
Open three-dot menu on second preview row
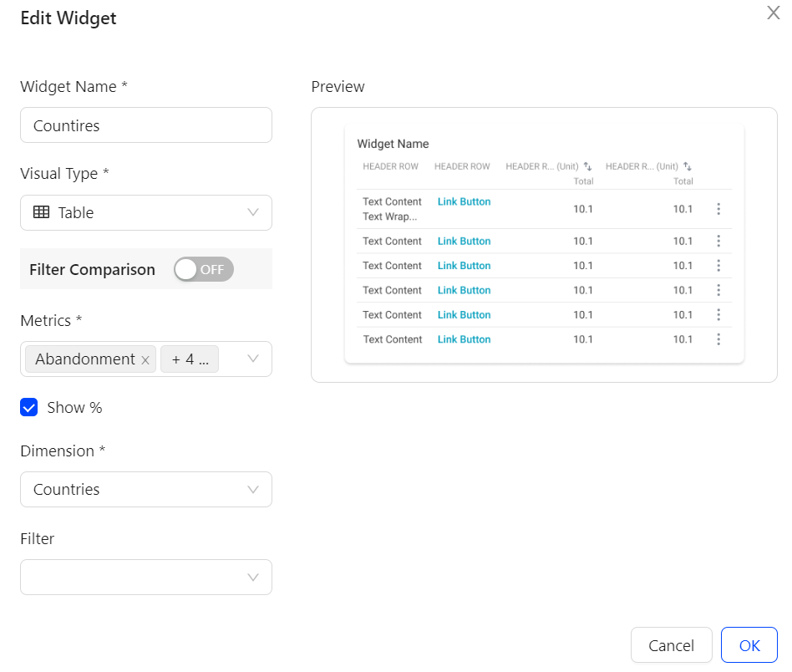pyautogui.click(x=718, y=241)
